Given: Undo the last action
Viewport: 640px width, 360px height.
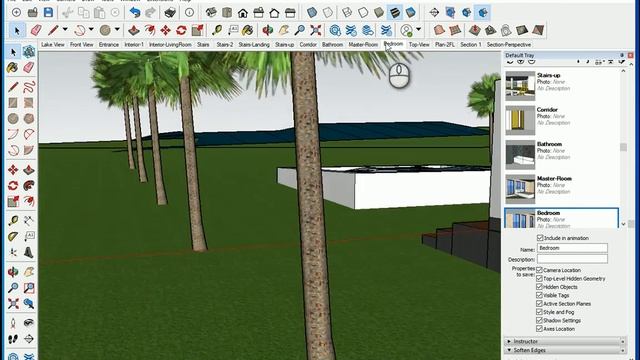Looking at the screenshot, I should click(135, 12).
